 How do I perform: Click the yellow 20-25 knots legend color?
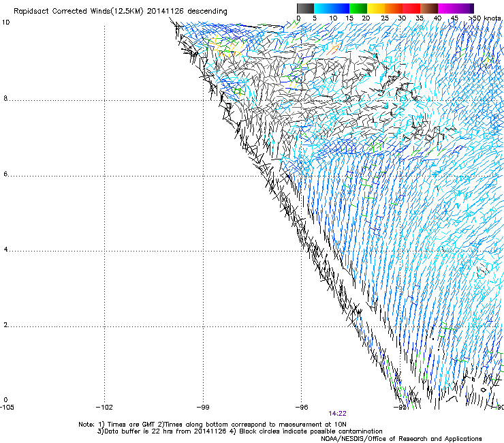(x=376, y=8)
